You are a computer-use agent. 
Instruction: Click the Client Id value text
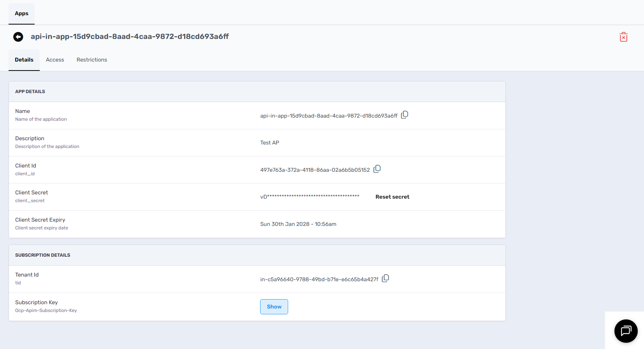coord(315,170)
